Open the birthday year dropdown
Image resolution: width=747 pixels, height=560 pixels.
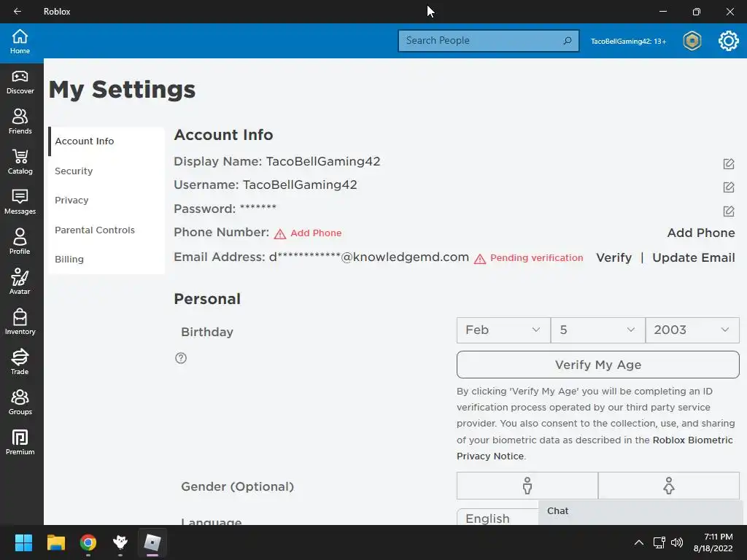692,330
